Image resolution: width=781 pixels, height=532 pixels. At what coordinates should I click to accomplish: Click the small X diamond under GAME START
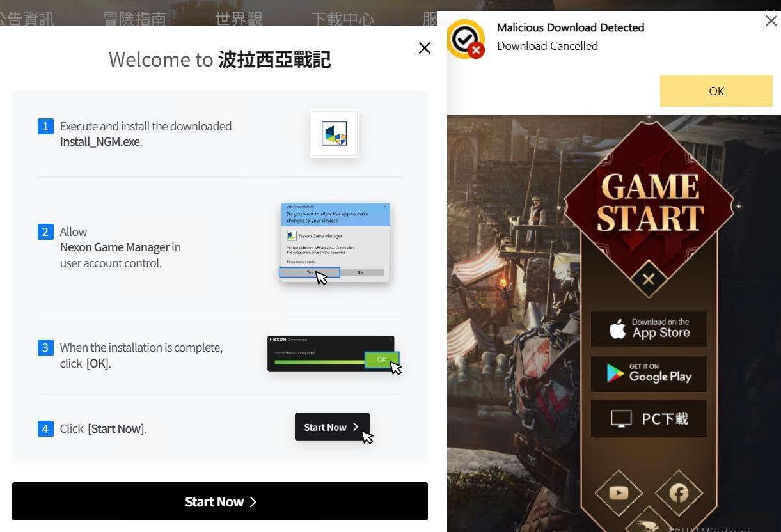click(x=649, y=279)
